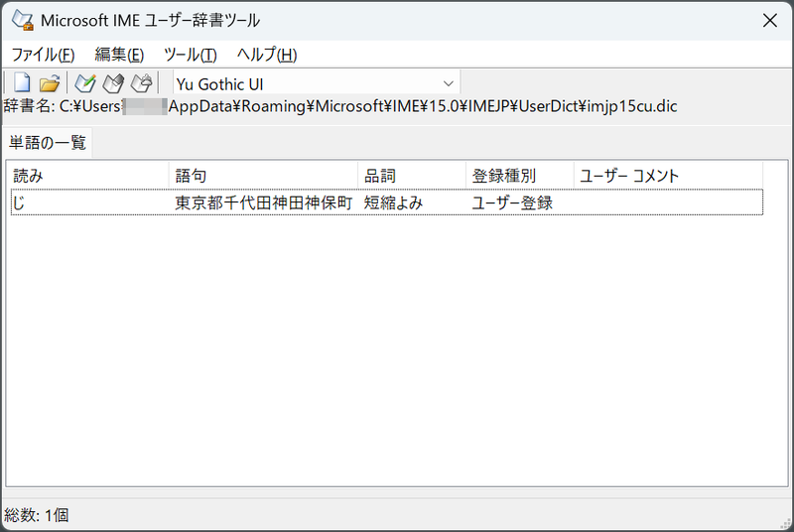Open the 編集(E) menu
Screen dimensions: 794x532
click(x=119, y=55)
